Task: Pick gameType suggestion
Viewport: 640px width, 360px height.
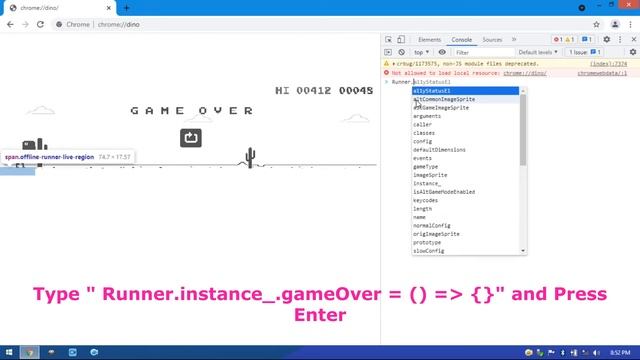Action: 465,167
